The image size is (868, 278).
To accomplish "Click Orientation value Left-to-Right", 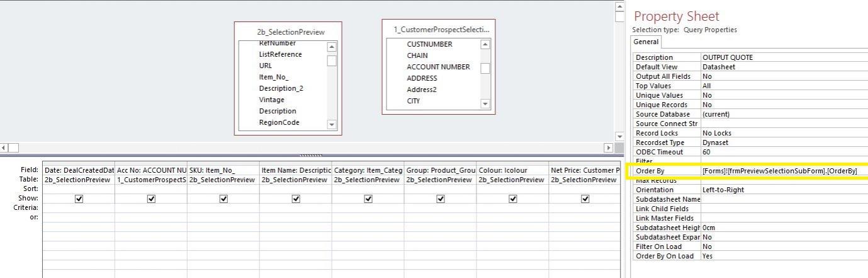I will click(x=784, y=190).
